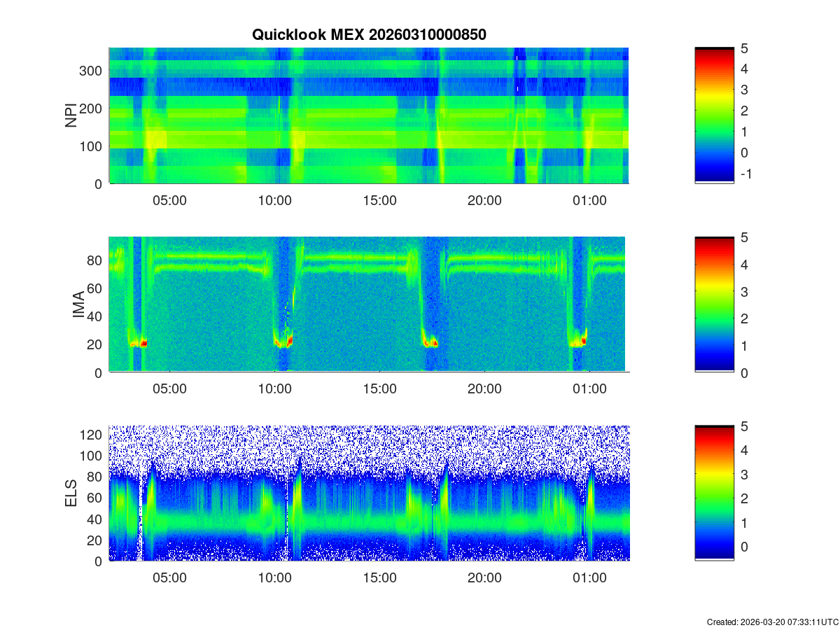Click the 15:00 tick label under IMA panel

(x=379, y=388)
